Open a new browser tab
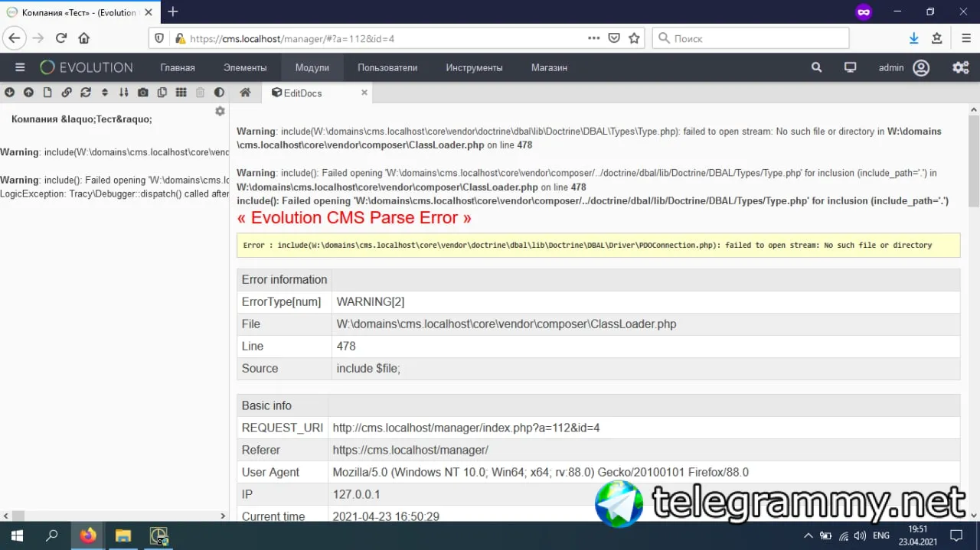The height and width of the screenshot is (550, 980). [173, 11]
